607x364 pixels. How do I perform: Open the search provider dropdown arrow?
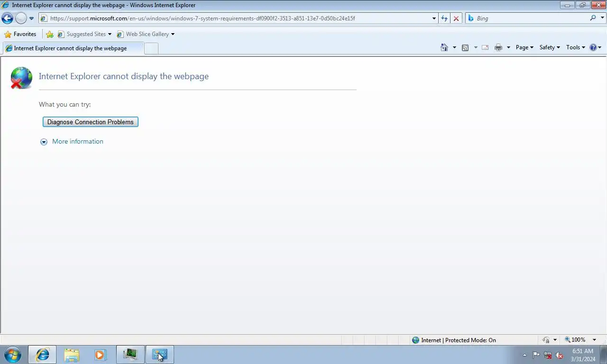point(603,18)
